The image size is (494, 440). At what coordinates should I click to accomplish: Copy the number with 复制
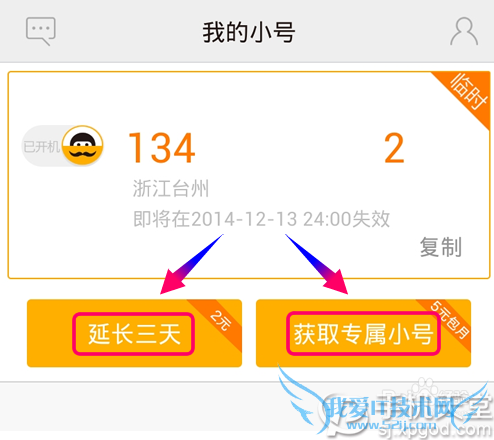(x=441, y=247)
